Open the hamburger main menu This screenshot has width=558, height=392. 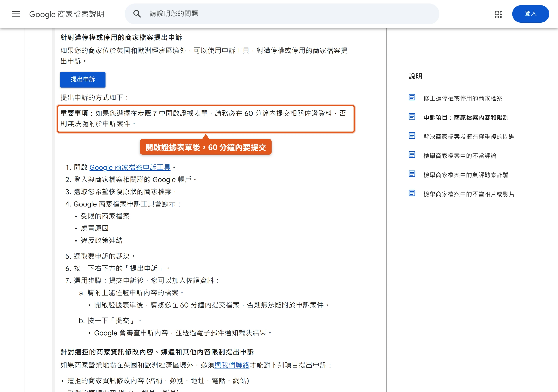pyautogui.click(x=15, y=14)
